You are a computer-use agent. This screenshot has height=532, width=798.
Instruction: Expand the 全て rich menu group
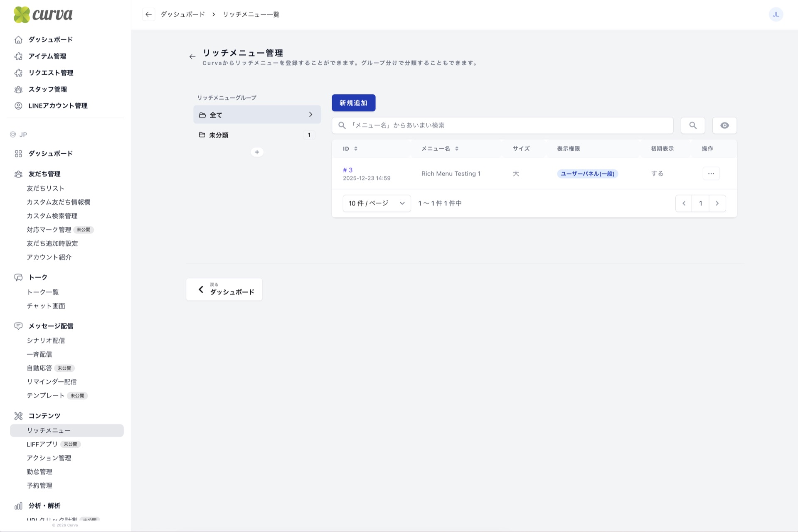tap(310, 114)
